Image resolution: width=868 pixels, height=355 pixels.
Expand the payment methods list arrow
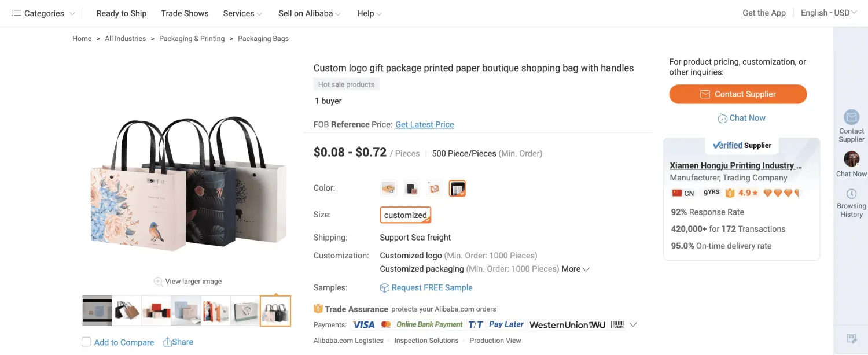(633, 324)
